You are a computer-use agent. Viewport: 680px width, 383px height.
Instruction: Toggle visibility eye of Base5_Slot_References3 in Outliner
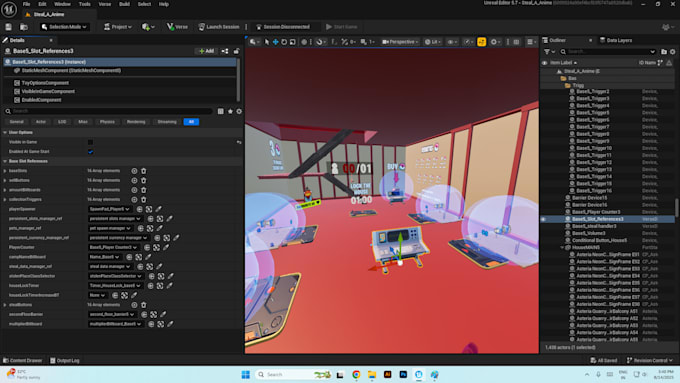coord(544,219)
